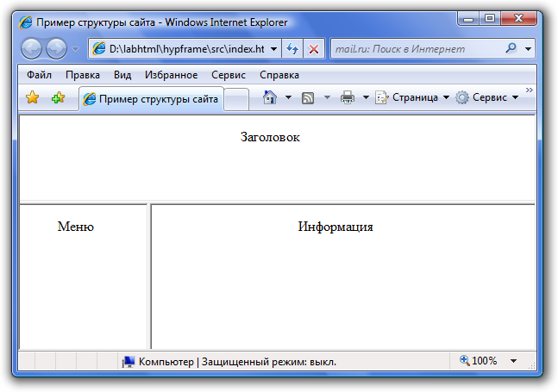This screenshot has height=392, width=558.
Task: Maximize the Internet Explorer window
Action: click(x=490, y=18)
